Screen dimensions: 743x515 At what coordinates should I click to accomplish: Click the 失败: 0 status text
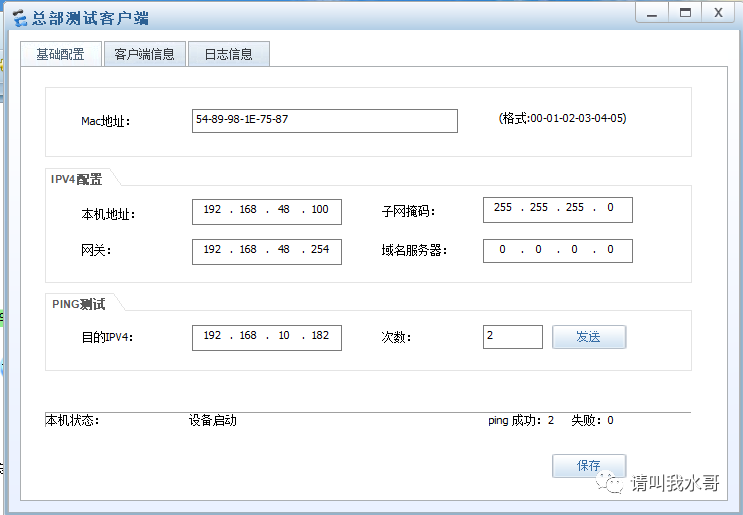(592, 420)
